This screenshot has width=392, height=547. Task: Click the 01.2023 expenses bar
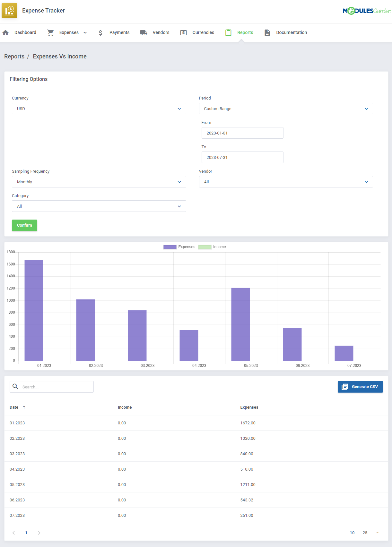click(34, 310)
